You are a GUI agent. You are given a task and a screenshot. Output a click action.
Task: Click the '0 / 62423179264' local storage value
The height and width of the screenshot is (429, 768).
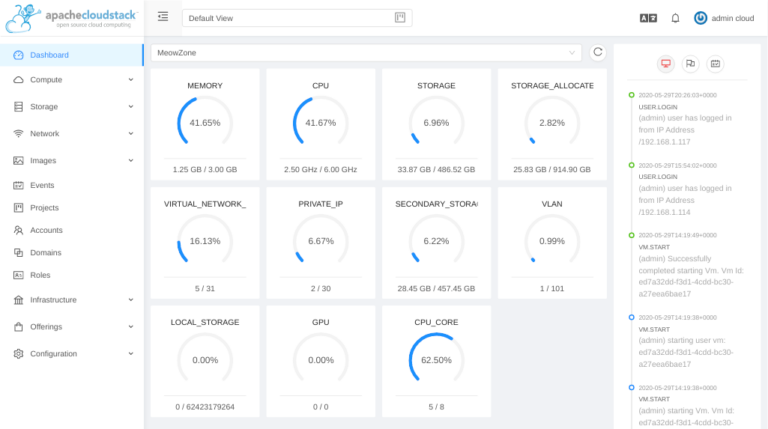pyautogui.click(x=205, y=407)
